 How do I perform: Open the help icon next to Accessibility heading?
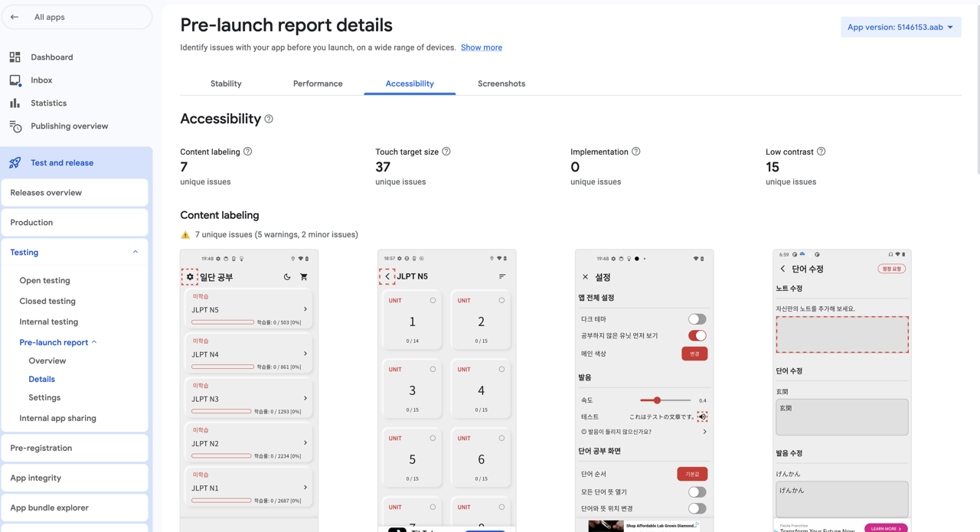[268, 119]
